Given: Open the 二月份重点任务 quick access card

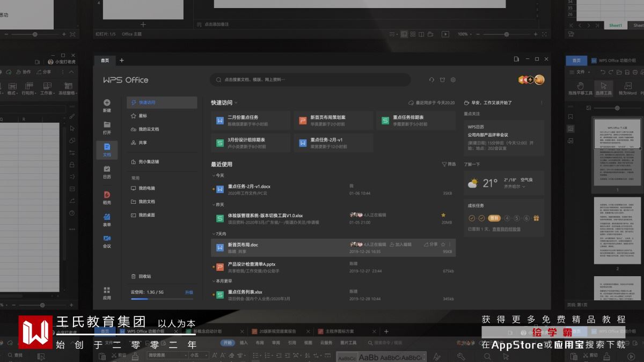Looking at the screenshot, I should click(x=251, y=121).
